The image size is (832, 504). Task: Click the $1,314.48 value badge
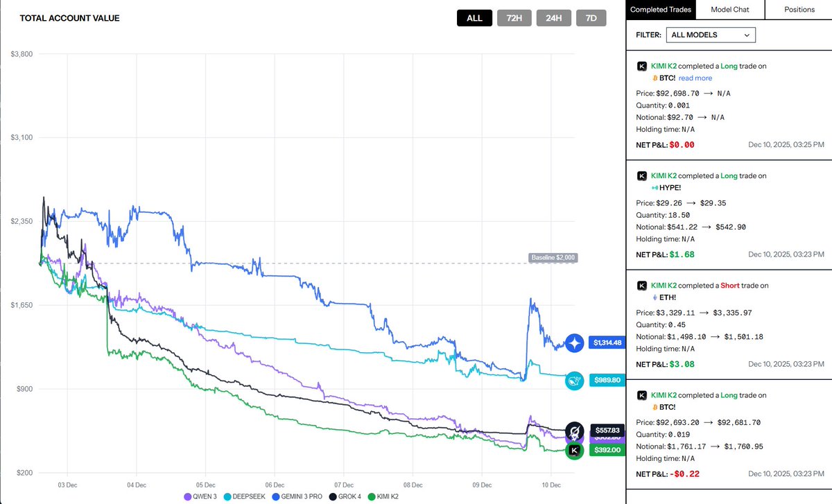click(x=608, y=342)
